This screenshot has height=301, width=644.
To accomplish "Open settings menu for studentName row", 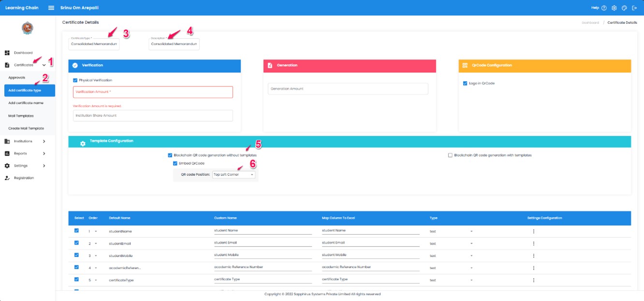I will (534, 231).
